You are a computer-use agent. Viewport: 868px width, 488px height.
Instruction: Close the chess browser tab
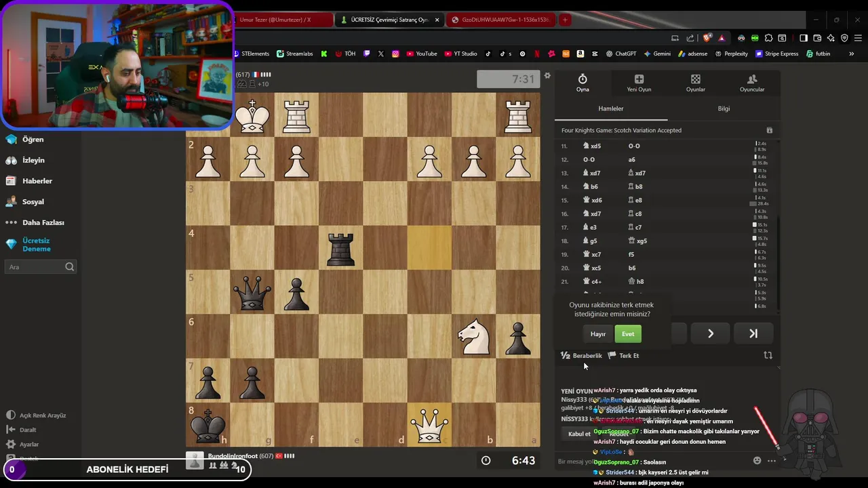coord(437,20)
